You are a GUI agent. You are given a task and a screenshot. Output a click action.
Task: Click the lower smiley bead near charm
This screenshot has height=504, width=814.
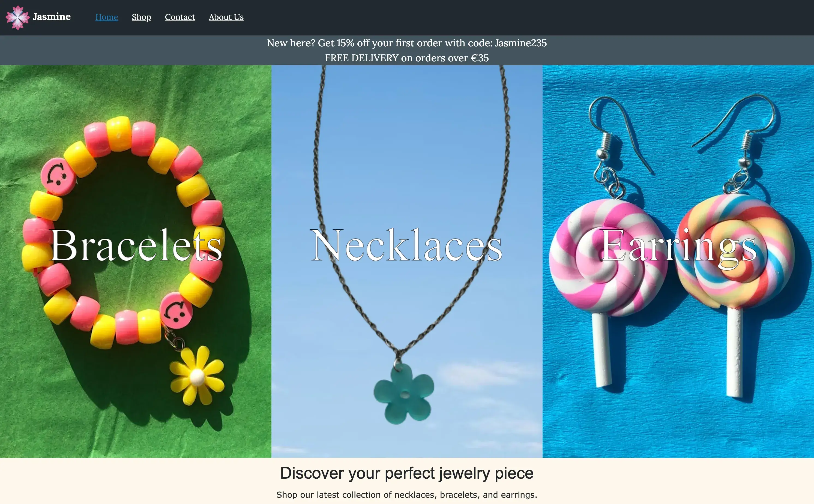(x=176, y=311)
